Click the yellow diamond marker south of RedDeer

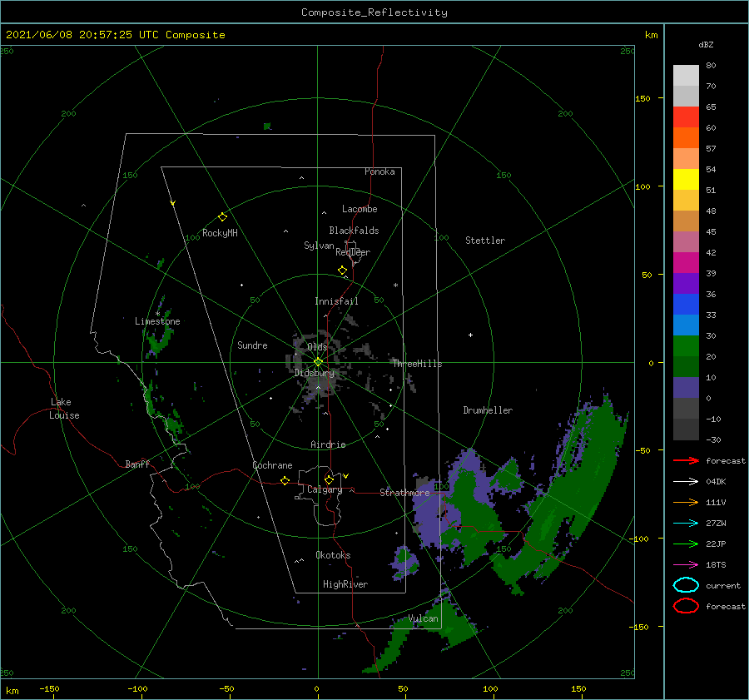343,271
